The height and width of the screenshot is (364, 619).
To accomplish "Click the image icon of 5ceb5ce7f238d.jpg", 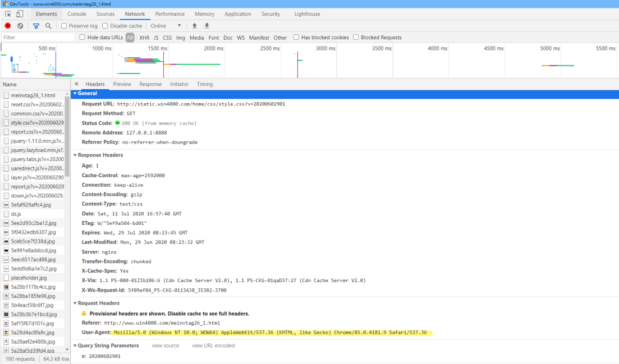I will click(x=6, y=241).
